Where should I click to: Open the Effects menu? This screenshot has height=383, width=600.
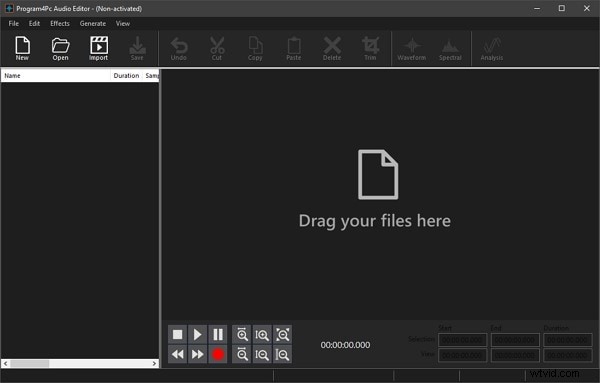[x=60, y=23]
